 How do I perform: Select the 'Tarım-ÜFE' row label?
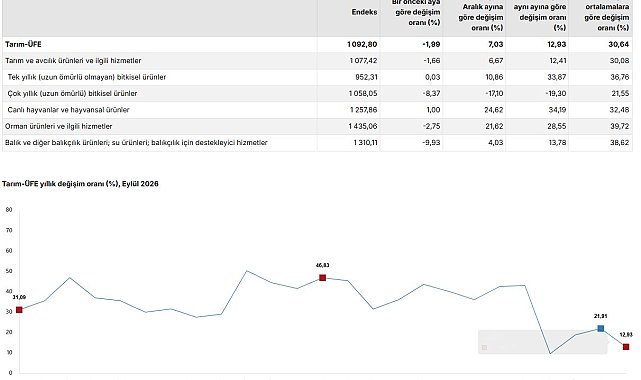pos(23,44)
